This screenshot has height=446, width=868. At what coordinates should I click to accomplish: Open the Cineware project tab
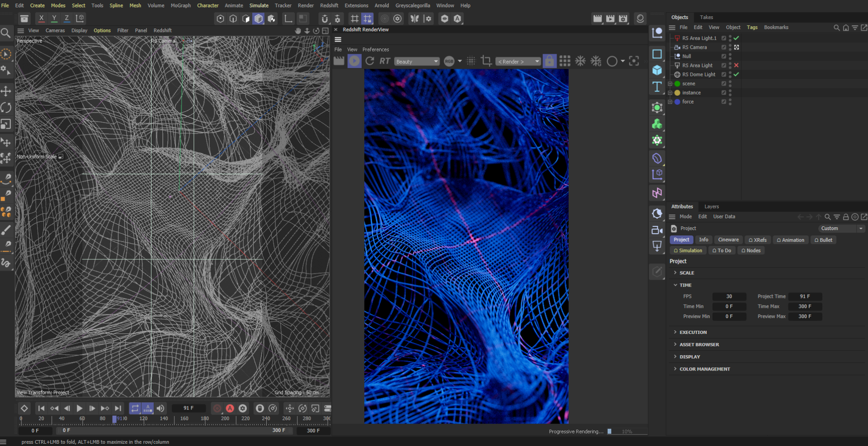pos(728,240)
